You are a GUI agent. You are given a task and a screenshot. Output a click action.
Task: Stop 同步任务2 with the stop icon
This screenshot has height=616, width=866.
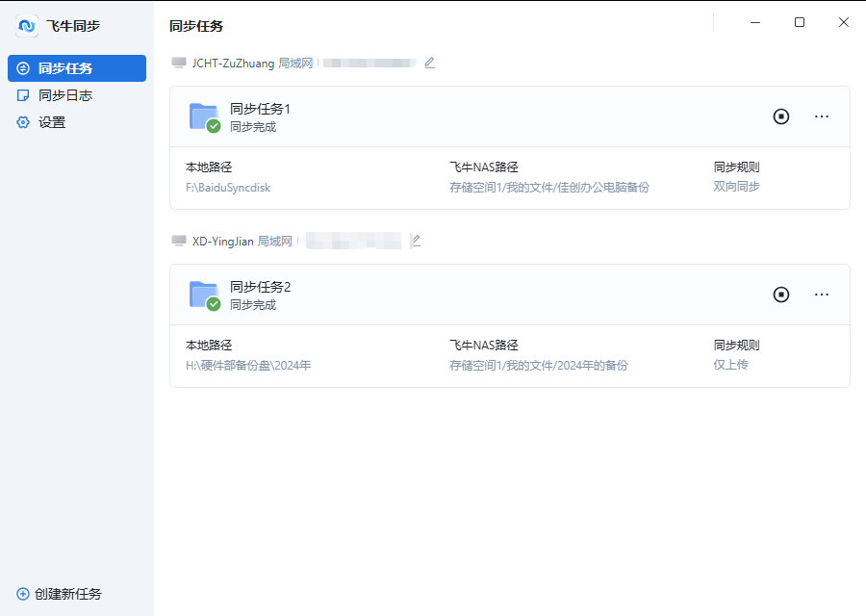tap(781, 295)
